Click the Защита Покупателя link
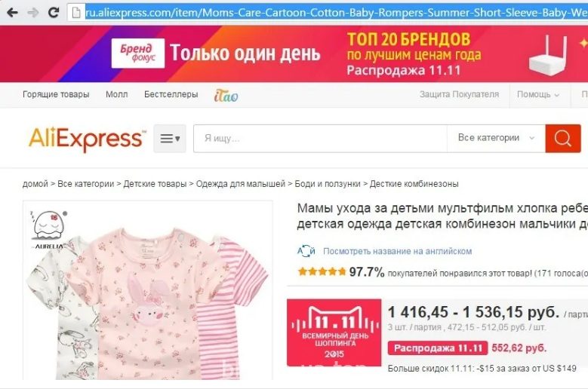Screen dimensions: 588x389 pos(460,94)
